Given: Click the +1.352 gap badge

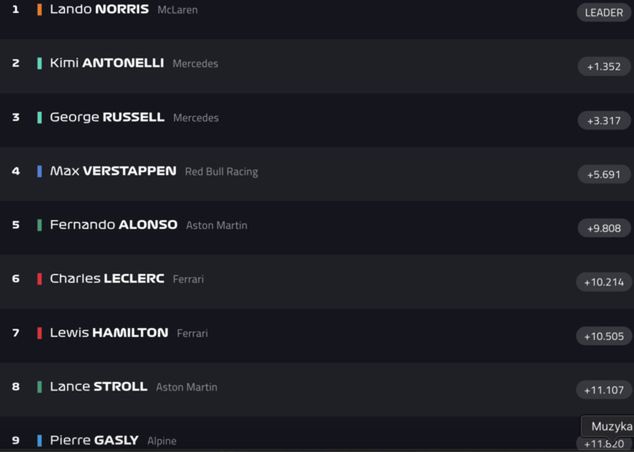Looking at the screenshot, I should (x=604, y=67).
